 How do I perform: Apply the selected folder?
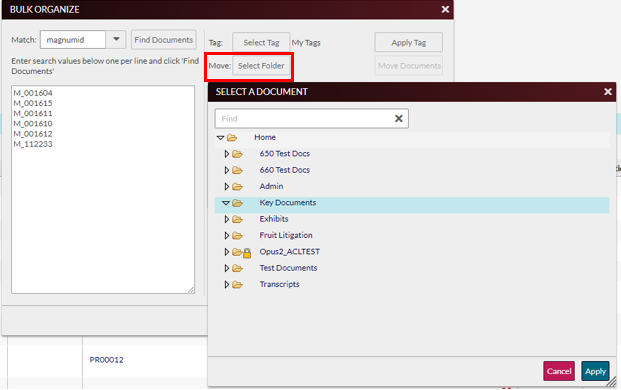[595, 371]
